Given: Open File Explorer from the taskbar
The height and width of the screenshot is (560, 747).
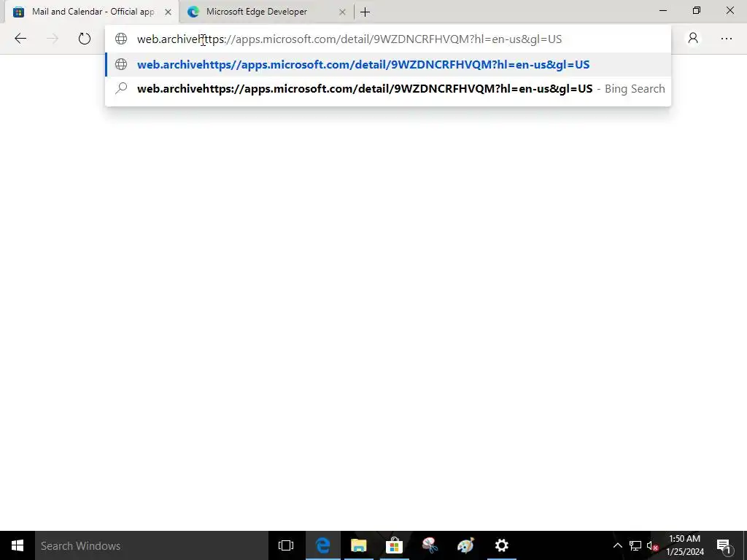Looking at the screenshot, I should pos(359,545).
